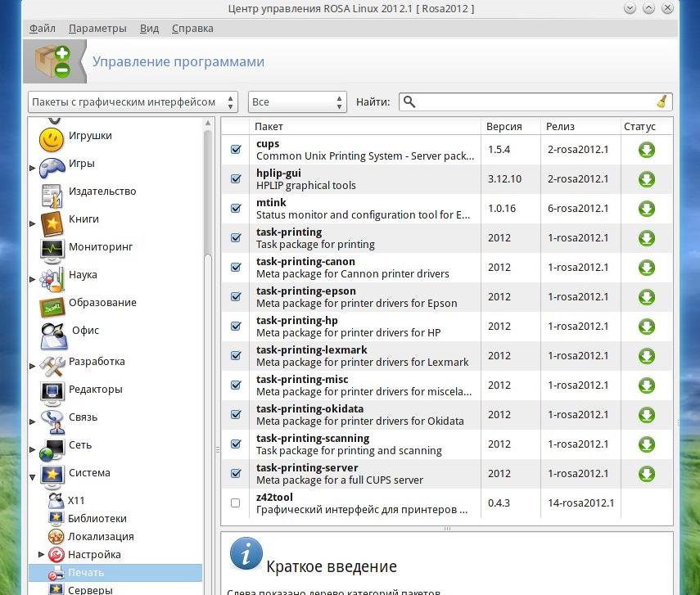Click the Статус column header
The width and height of the screenshot is (700, 595).
pyautogui.click(x=639, y=127)
